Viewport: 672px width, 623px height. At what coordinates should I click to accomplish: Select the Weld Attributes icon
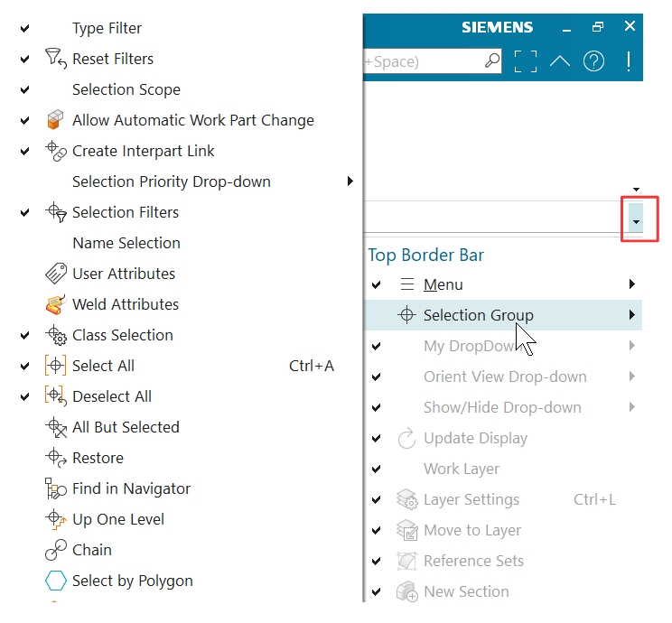[x=56, y=304]
